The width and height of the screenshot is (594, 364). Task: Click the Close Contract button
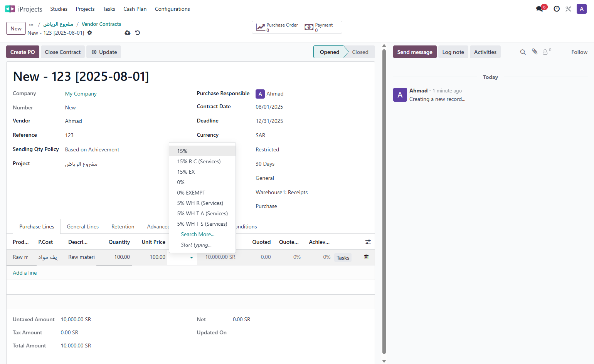pos(63,52)
